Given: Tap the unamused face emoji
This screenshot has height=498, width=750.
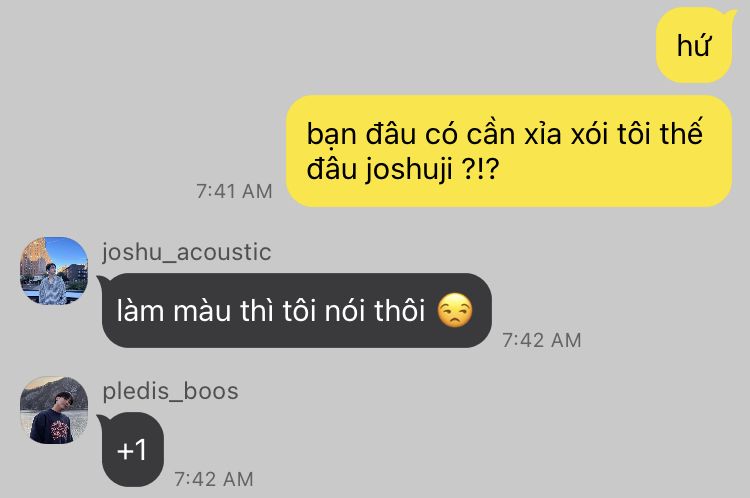Looking at the screenshot, I should tap(455, 310).
